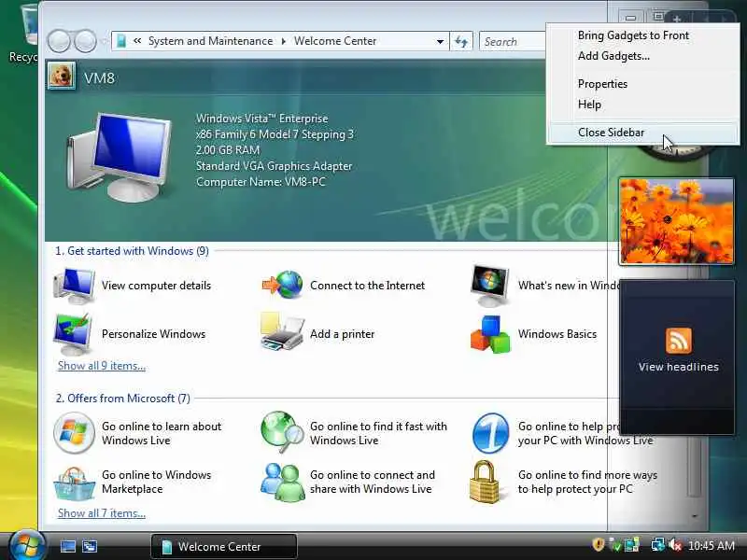747x560 pixels.
Task: Click Switch between windows quick launch icon
Action: (x=89, y=546)
